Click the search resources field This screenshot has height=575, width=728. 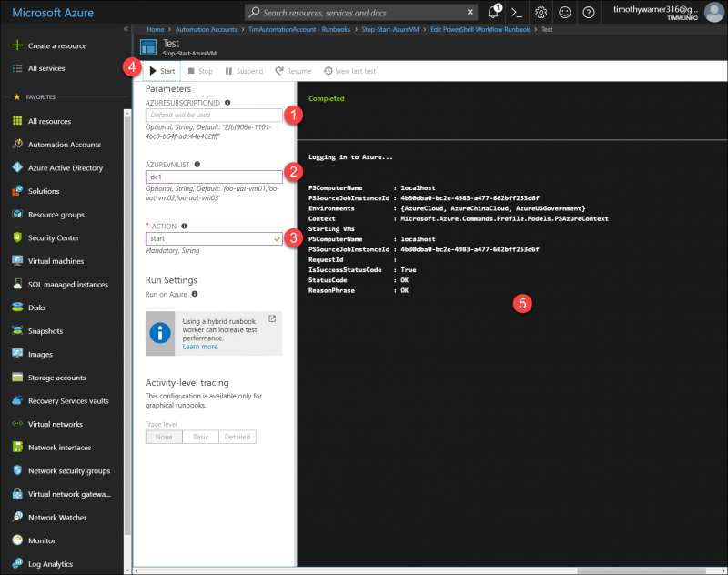pyautogui.click(x=362, y=13)
